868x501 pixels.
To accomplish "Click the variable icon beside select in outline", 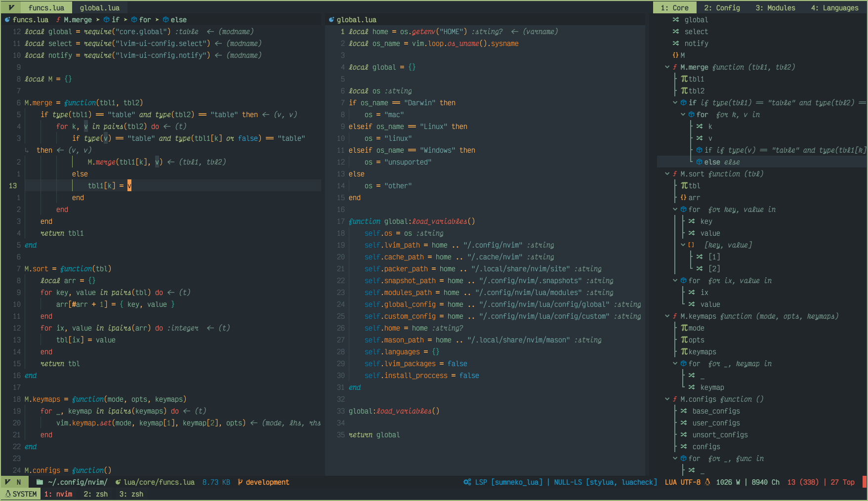I will pos(675,32).
